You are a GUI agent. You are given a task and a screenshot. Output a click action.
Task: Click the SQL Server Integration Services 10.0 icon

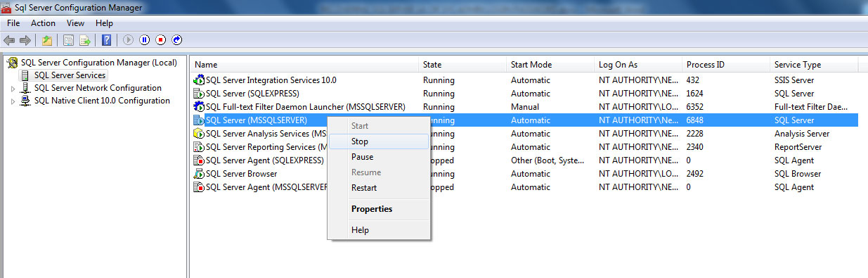(x=199, y=80)
